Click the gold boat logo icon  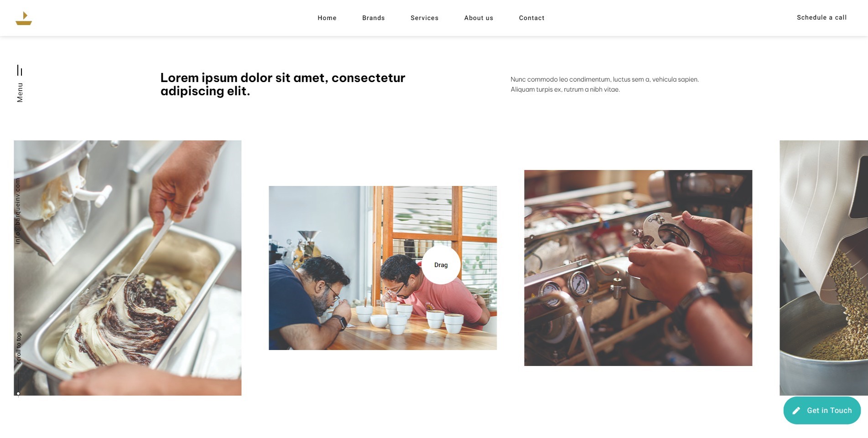point(24,18)
